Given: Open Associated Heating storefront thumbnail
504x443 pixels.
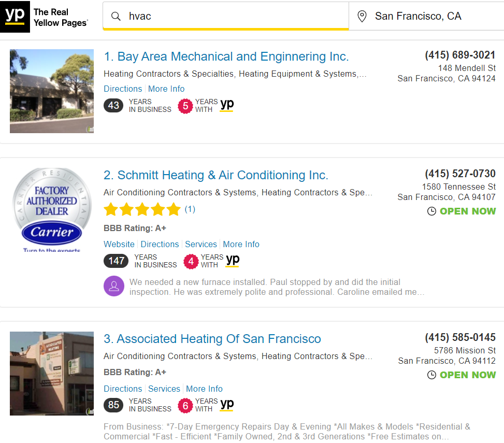Looking at the screenshot, I should 52,374.
